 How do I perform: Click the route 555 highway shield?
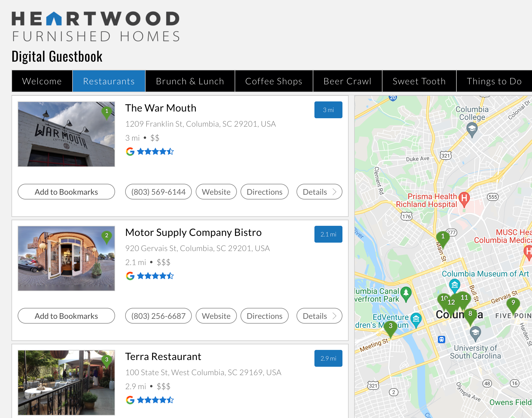click(493, 197)
